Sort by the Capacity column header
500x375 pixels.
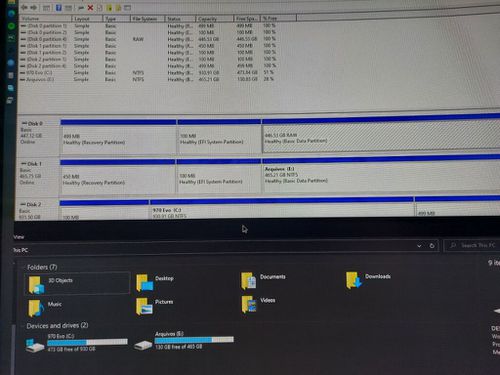tap(215, 19)
